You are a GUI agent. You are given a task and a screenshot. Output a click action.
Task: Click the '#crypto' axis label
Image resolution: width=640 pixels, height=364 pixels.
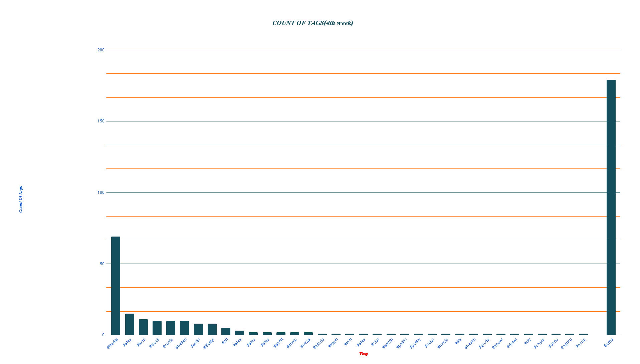click(539, 344)
